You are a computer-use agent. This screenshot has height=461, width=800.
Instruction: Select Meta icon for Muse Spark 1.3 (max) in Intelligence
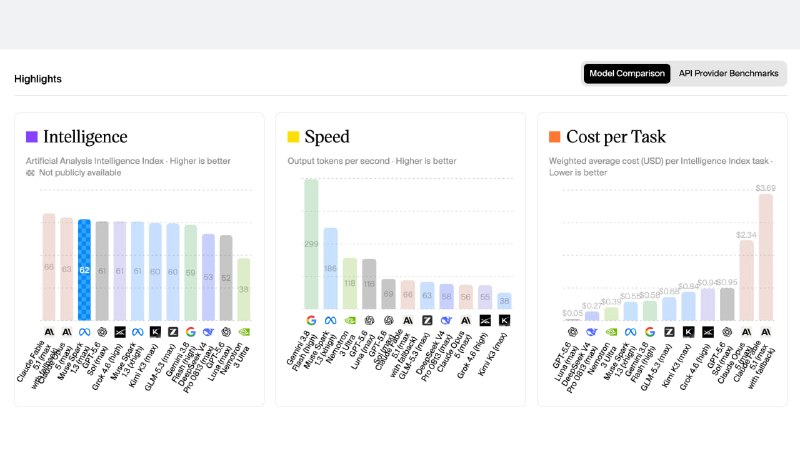[84, 332]
